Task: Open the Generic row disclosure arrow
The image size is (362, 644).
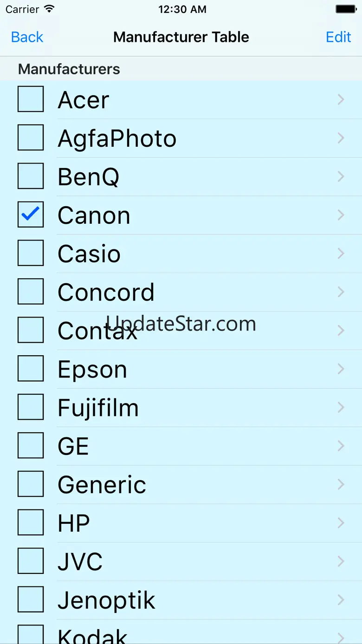Action: (341, 485)
